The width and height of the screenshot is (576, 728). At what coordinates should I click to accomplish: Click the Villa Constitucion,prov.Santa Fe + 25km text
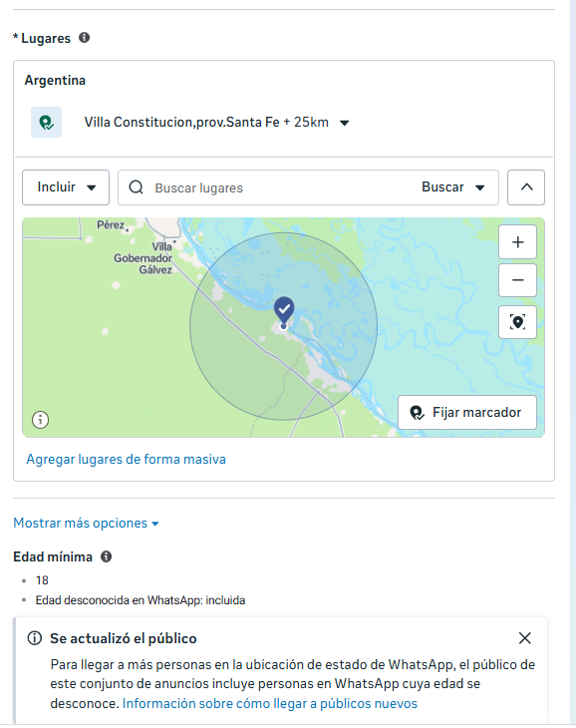[x=206, y=122]
